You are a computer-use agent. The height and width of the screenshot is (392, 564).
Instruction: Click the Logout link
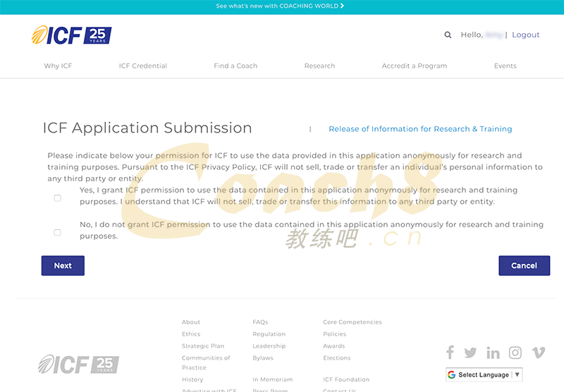point(525,35)
